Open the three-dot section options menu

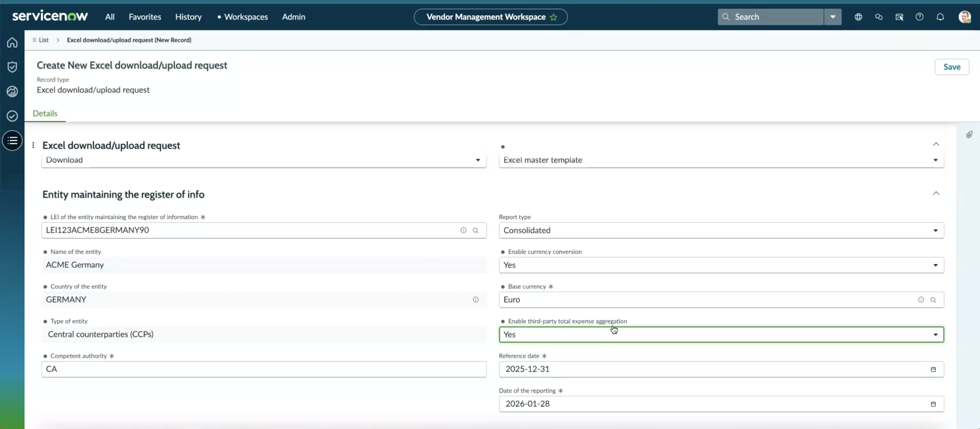(33, 145)
